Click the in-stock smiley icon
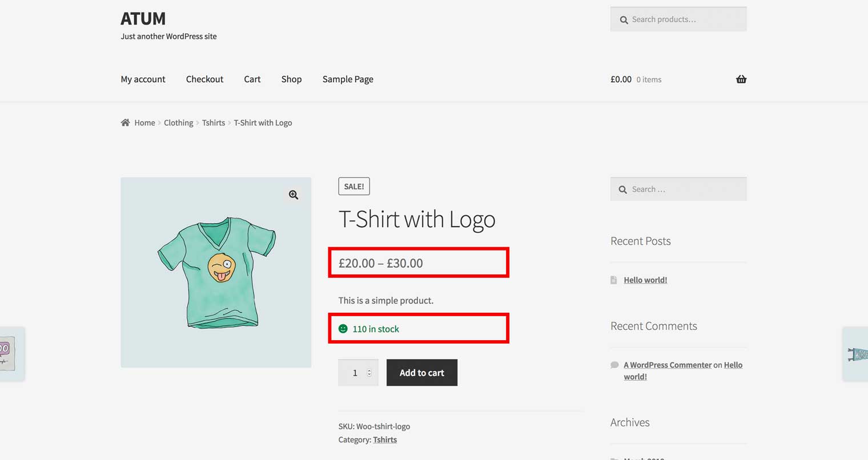 pyautogui.click(x=343, y=329)
